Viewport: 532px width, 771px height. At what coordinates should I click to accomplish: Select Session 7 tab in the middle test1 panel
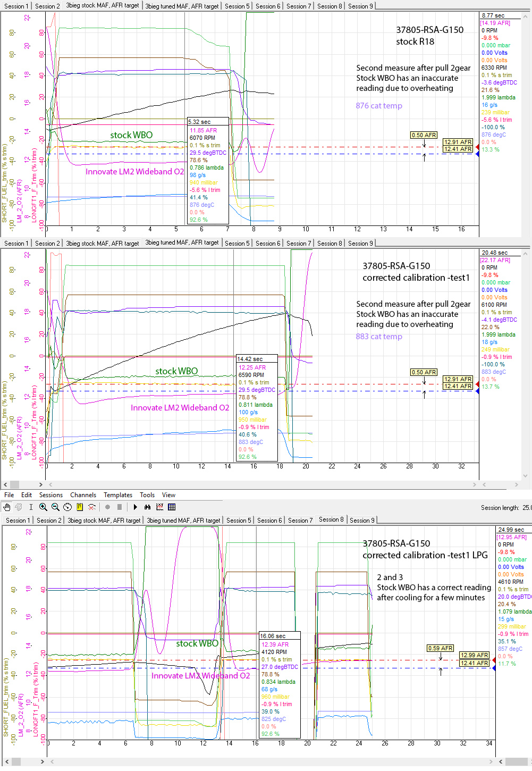click(299, 244)
